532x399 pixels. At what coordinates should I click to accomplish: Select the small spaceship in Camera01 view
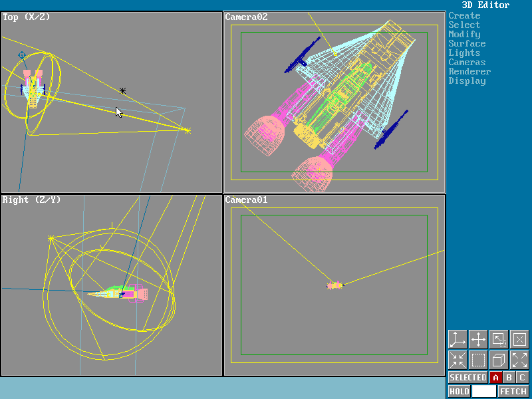(x=335, y=285)
